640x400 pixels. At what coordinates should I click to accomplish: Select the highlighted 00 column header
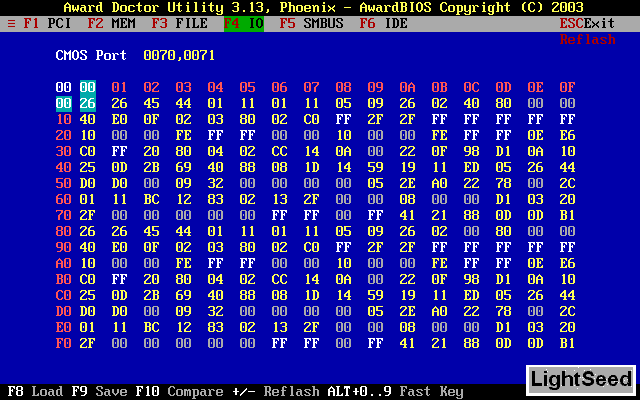[x=88, y=87]
